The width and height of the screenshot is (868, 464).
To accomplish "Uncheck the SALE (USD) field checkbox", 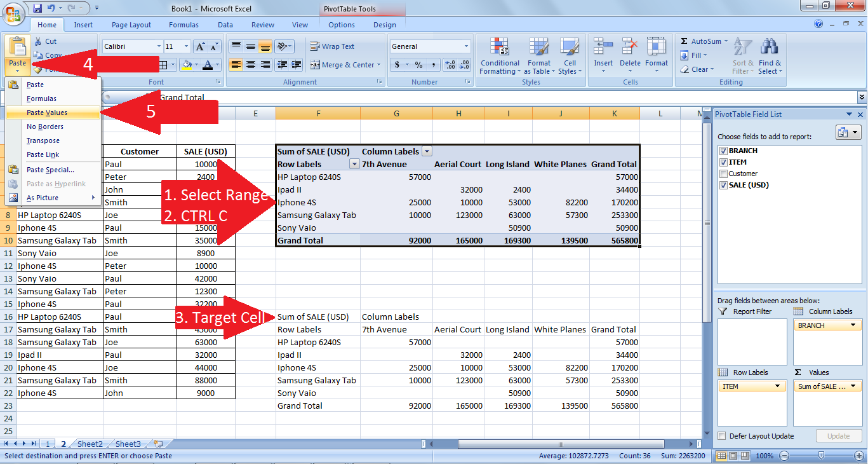I will coord(723,185).
